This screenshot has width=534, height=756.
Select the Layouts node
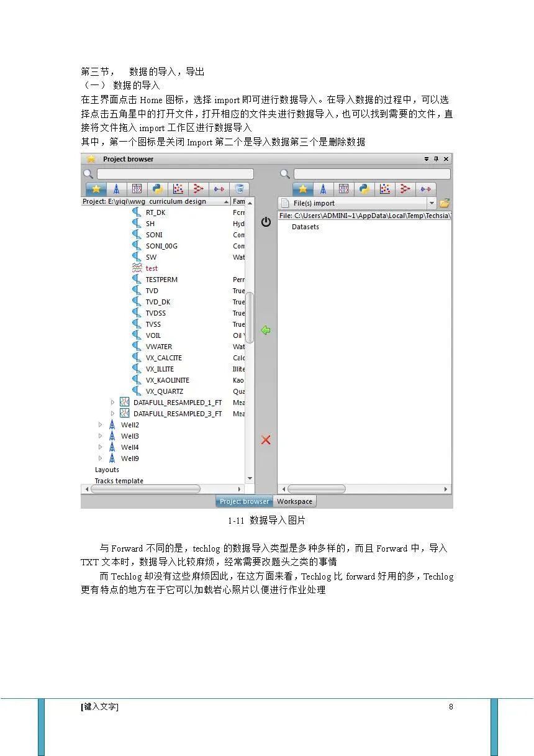tap(107, 470)
